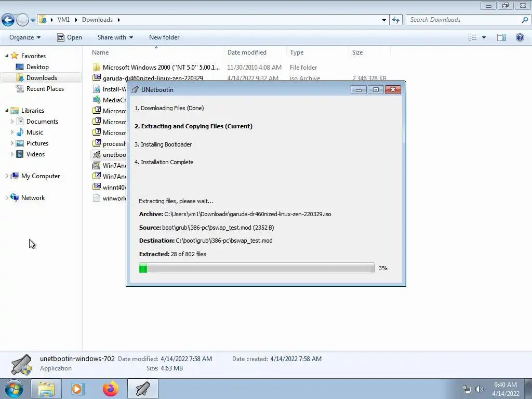Image resolution: width=532 pixels, height=399 pixels.
Task: Open Windows Explorer from the taskbar
Action: tap(46, 389)
